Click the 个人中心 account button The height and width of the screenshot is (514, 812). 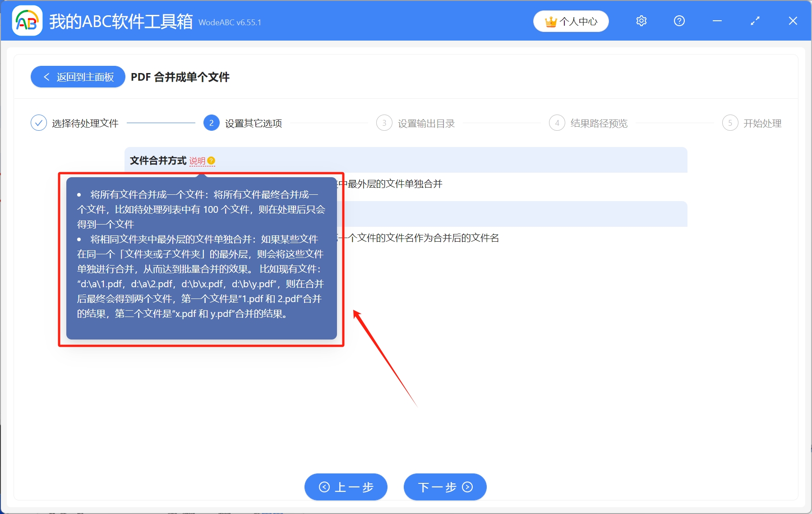pos(571,21)
